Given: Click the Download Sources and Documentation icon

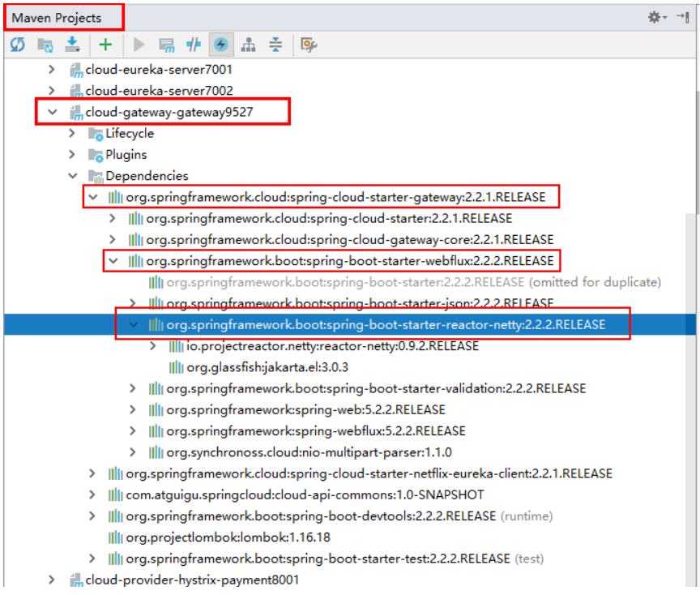Looking at the screenshot, I should (x=72, y=45).
